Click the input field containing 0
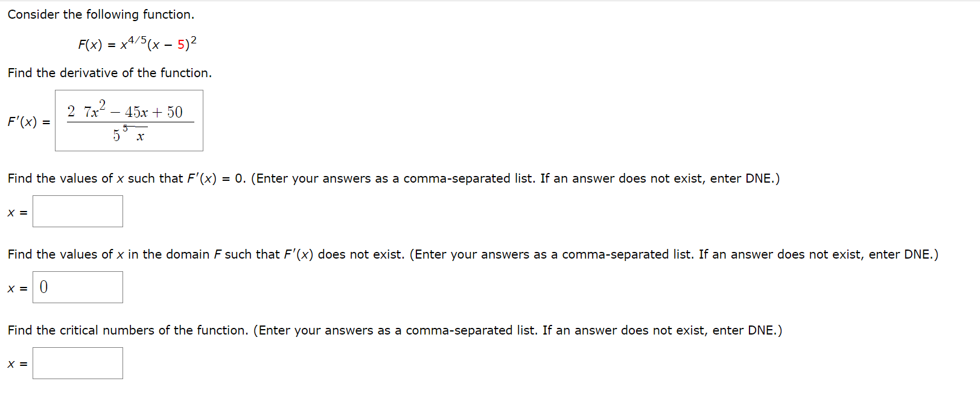 click(77, 286)
